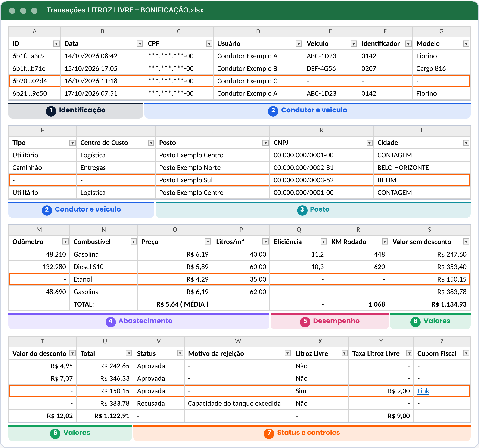
Task: Click the numbered badge 1 Identificação
Action: pyautogui.click(x=51, y=111)
